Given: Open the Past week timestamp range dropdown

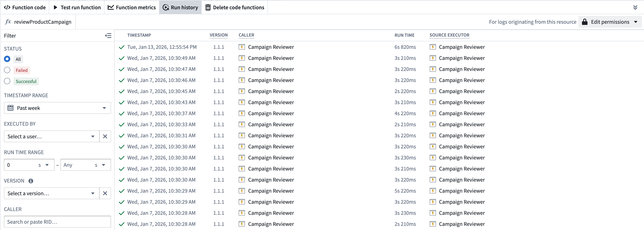Looking at the screenshot, I should coord(57,108).
